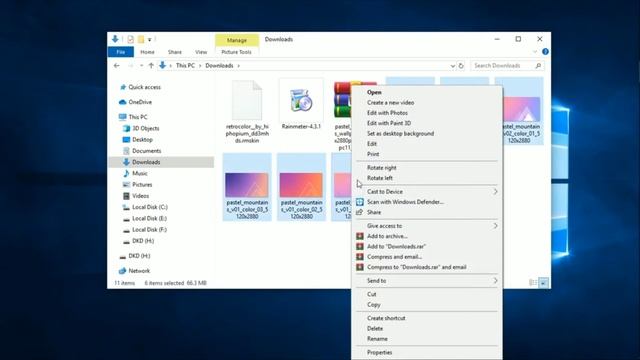Choose Properties in the context menu

click(427, 353)
